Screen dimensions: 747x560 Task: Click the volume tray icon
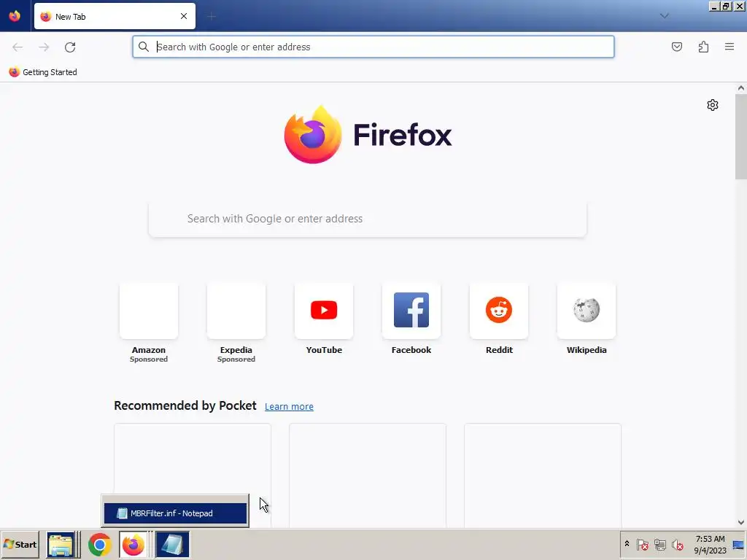click(678, 544)
